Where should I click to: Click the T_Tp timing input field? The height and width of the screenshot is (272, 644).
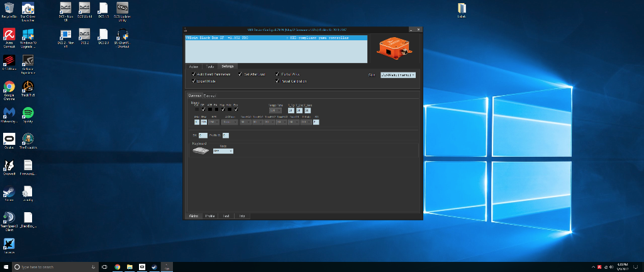click(x=291, y=111)
